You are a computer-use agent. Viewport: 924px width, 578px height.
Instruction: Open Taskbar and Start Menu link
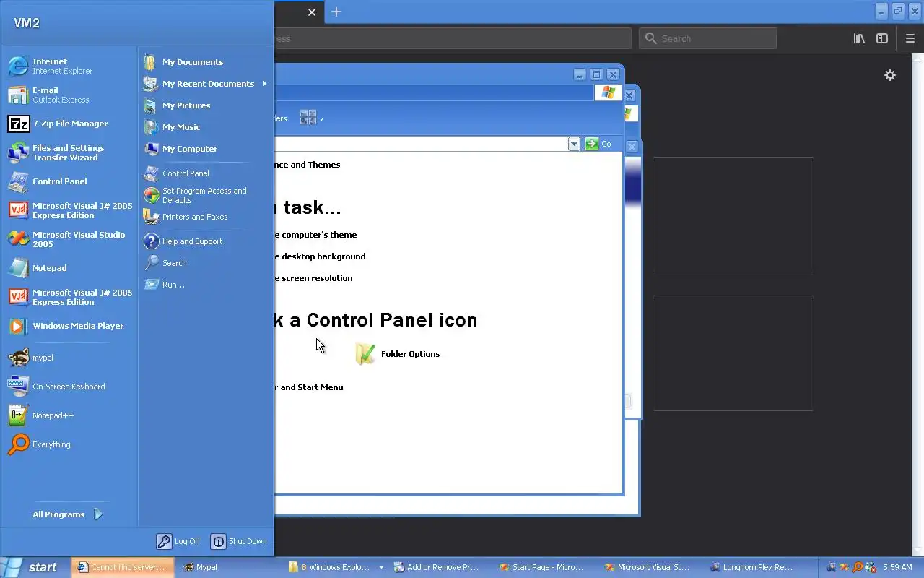(309, 387)
